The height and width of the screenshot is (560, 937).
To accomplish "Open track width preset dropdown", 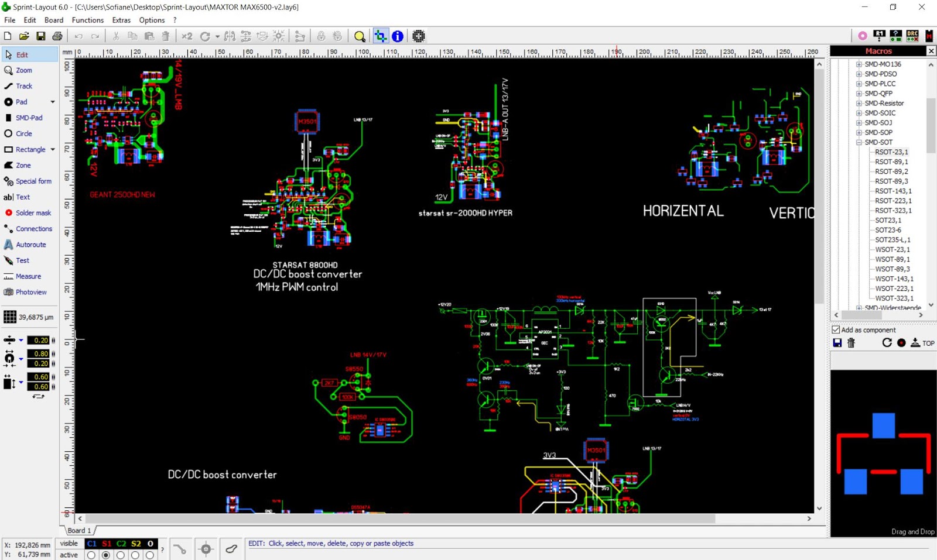I will pyautogui.click(x=20, y=340).
